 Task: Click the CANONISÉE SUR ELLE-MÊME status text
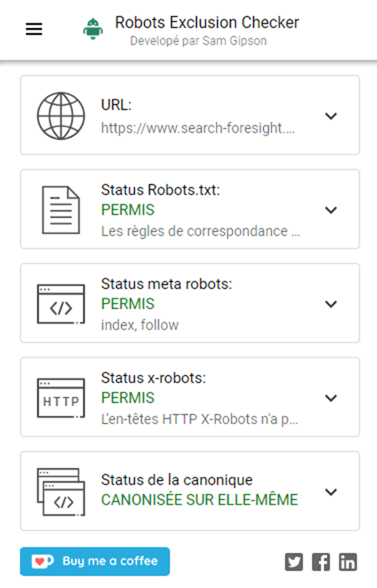[200, 500]
